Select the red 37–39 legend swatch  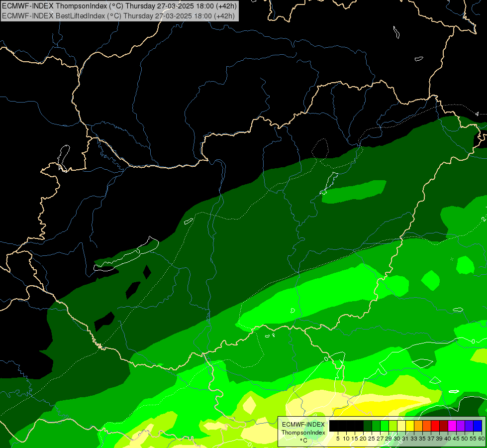pos(435,426)
